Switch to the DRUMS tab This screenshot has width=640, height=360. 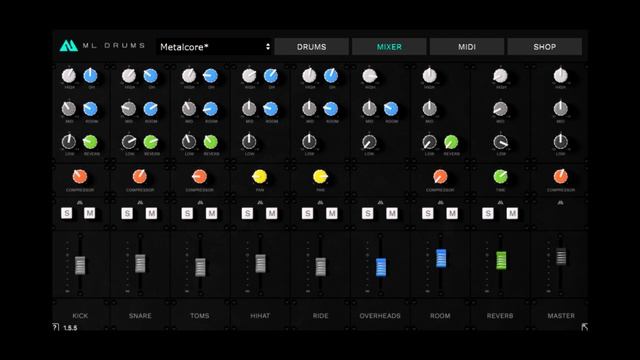coord(311,47)
